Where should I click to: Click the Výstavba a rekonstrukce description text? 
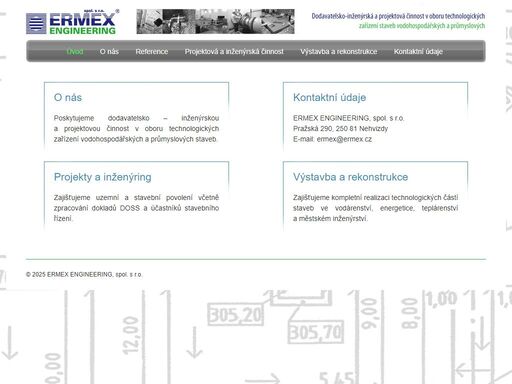pos(375,208)
